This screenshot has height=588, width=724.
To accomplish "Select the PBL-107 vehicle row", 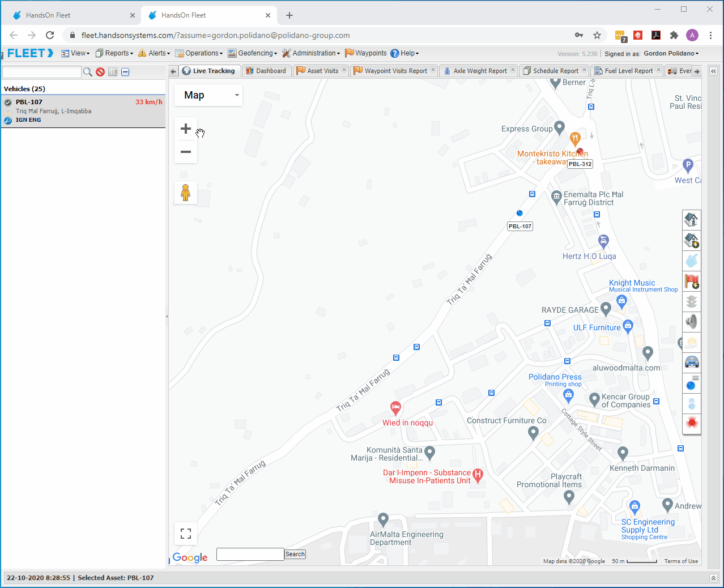I will coord(83,111).
